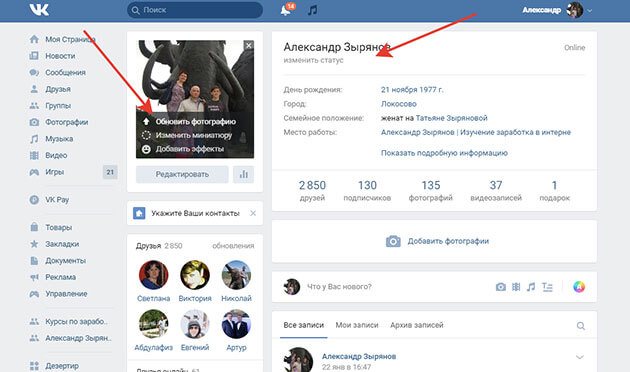The image size is (630, 372).
Task: Switch to the Архив записей tab
Action: tap(417, 325)
